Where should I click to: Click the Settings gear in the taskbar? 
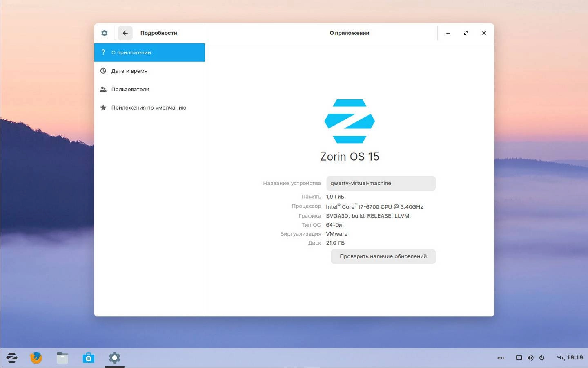114,358
